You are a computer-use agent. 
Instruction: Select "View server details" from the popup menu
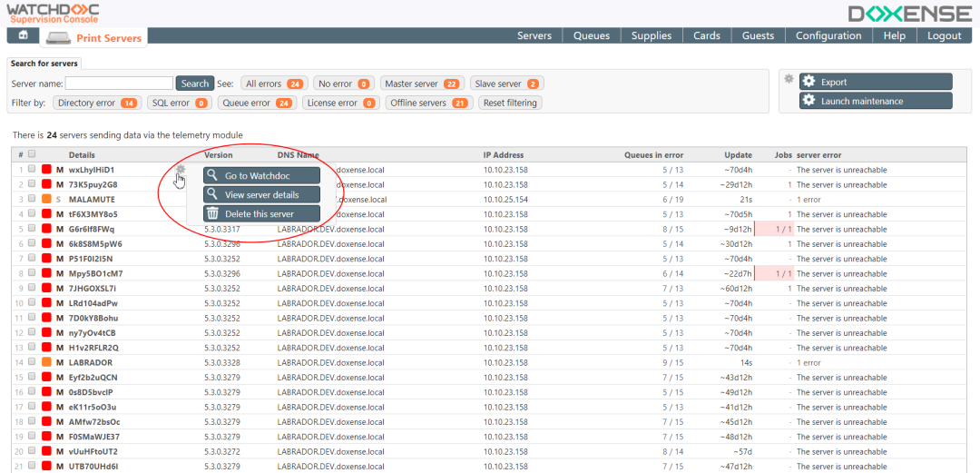(x=261, y=195)
